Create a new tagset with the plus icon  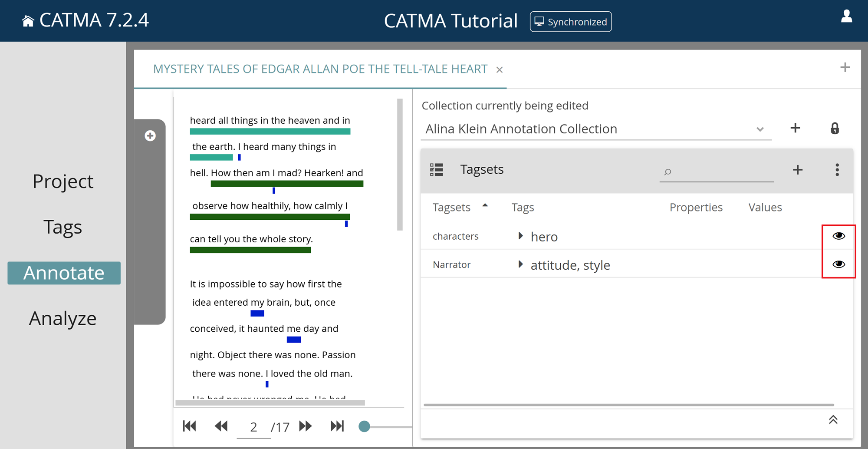tap(797, 170)
